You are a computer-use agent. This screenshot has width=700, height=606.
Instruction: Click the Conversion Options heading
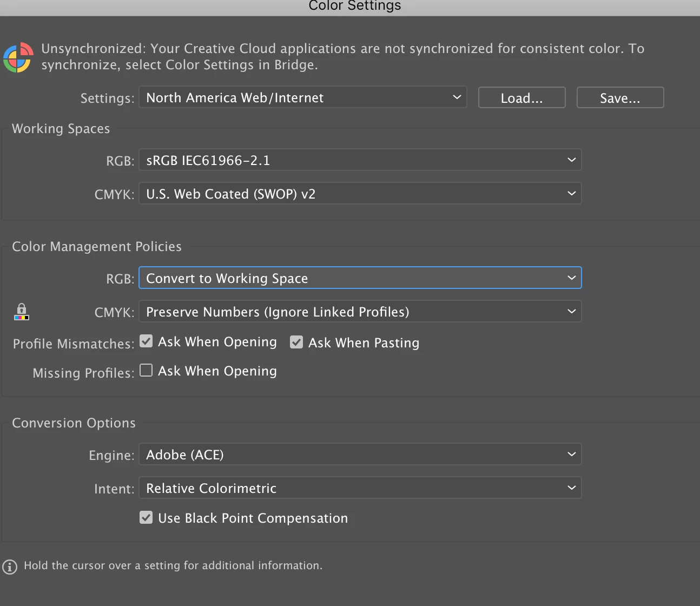[74, 423]
